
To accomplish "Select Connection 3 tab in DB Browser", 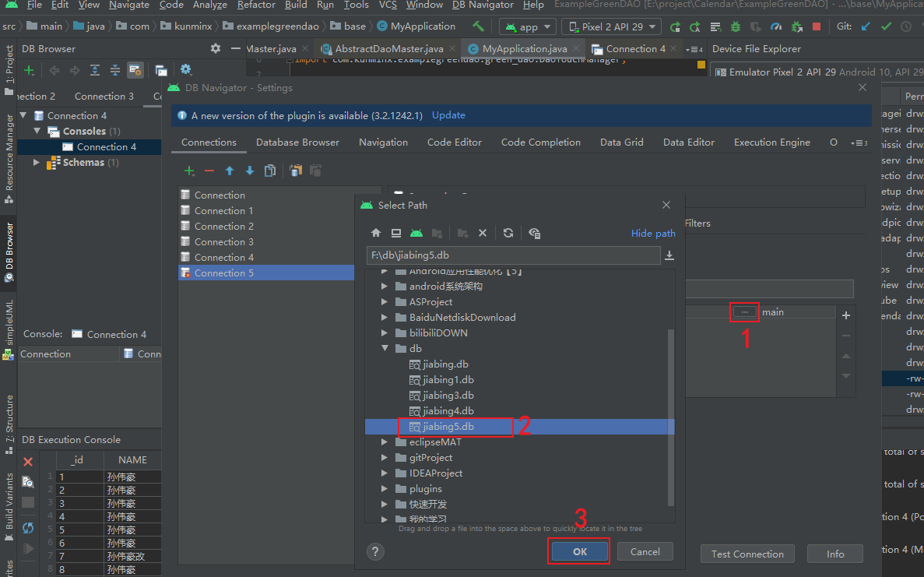I will pyautogui.click(x=104, y=96).
